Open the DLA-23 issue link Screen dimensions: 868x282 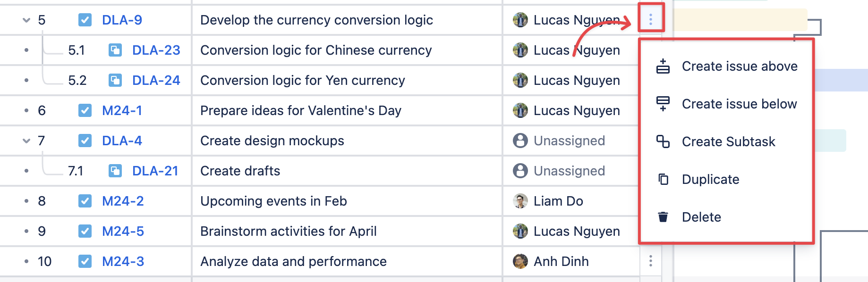156,50
